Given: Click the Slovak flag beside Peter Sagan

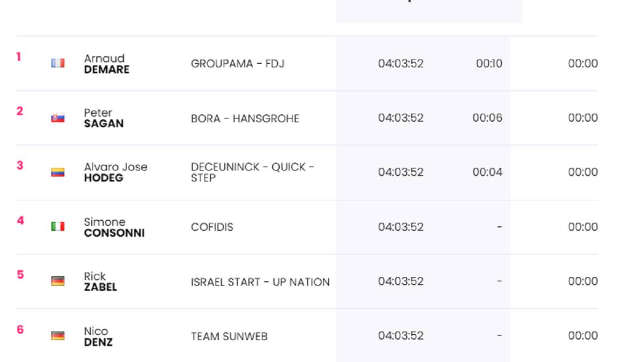Looking at the screenshot, I should coord(58,118).
